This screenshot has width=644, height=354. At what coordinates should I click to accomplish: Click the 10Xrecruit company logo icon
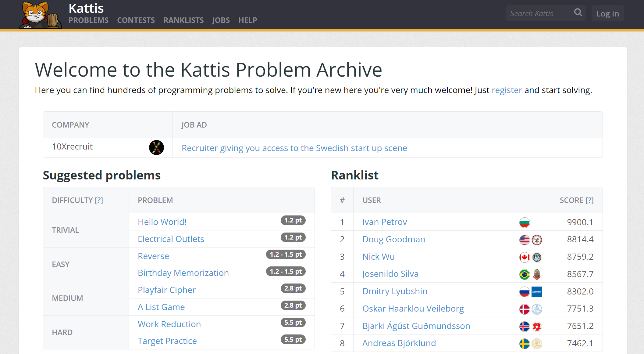click(x=156, y=148)
